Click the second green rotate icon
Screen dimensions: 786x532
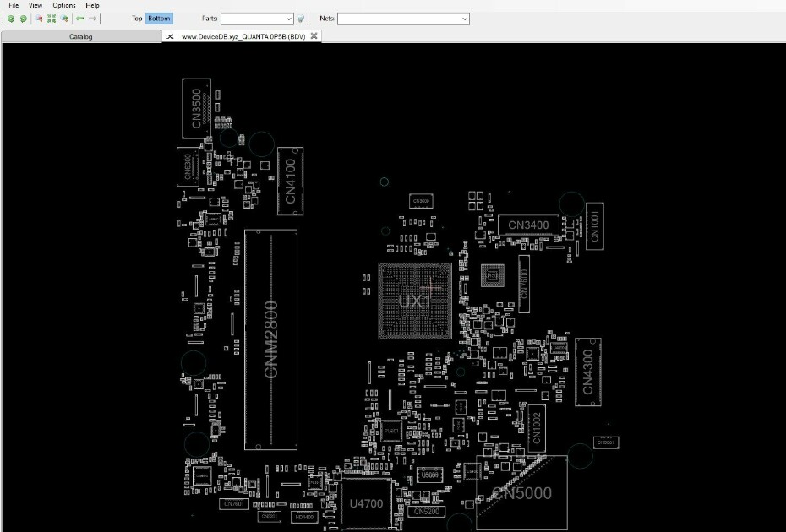[x=23, y=19]
